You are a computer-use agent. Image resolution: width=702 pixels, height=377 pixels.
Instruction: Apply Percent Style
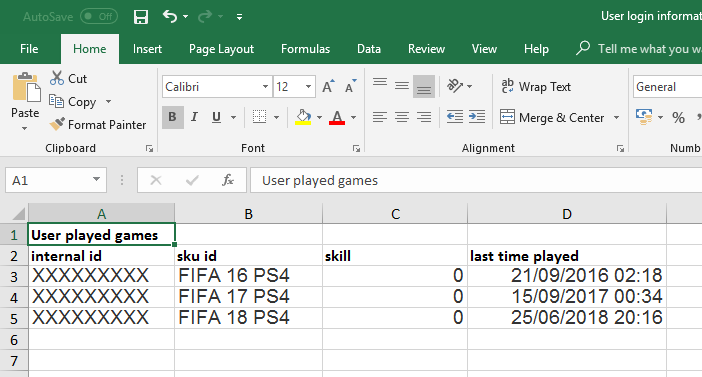(678, 118)
